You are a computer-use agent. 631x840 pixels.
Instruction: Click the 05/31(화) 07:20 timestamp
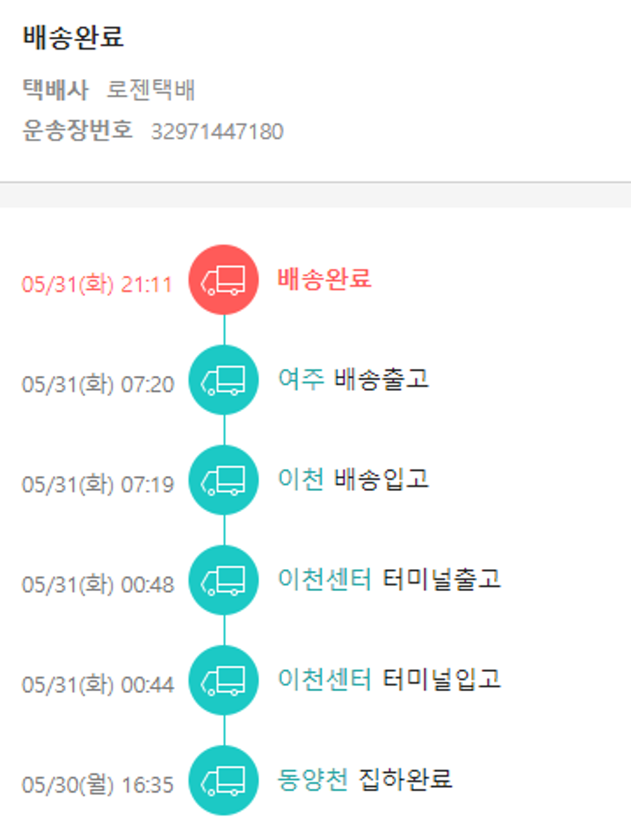tap(98, 384)
